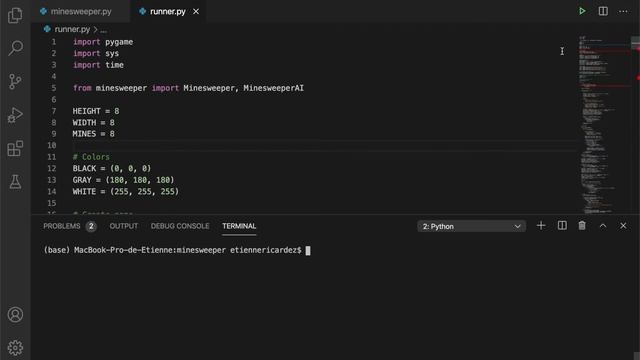Viewport: 640px width, 360px height.
Task: Click the 'WHITE = (255, 255, 255)' line
Action: coord(126,191)
